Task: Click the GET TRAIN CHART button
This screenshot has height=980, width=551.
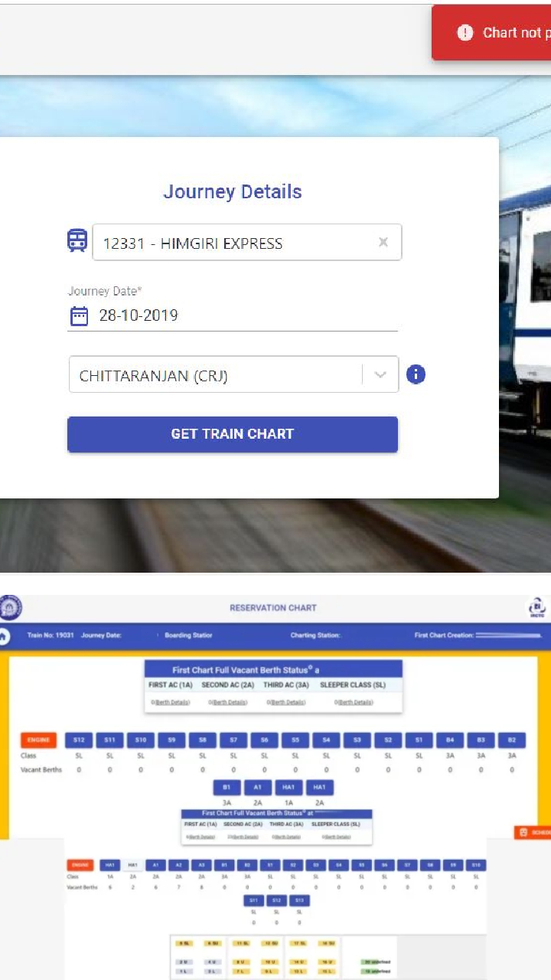Action: 233,434
